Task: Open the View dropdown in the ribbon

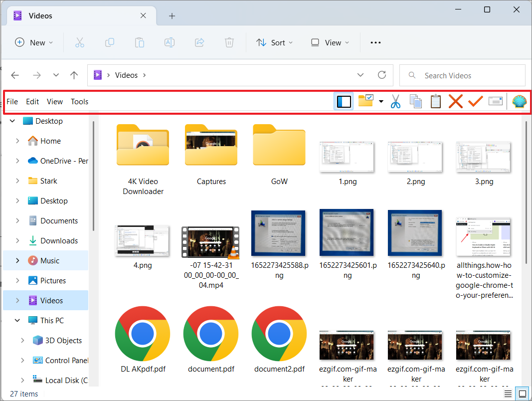Action: click(x=329, y=42)
